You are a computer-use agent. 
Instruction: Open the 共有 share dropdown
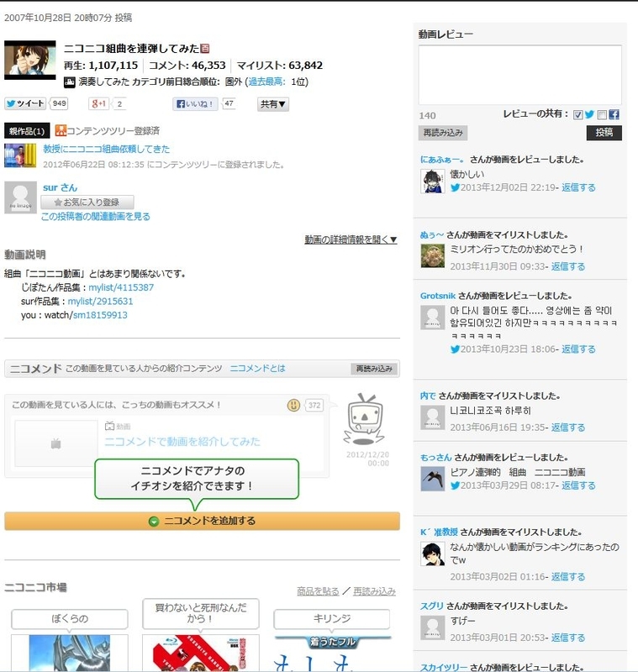coord(273,104)
